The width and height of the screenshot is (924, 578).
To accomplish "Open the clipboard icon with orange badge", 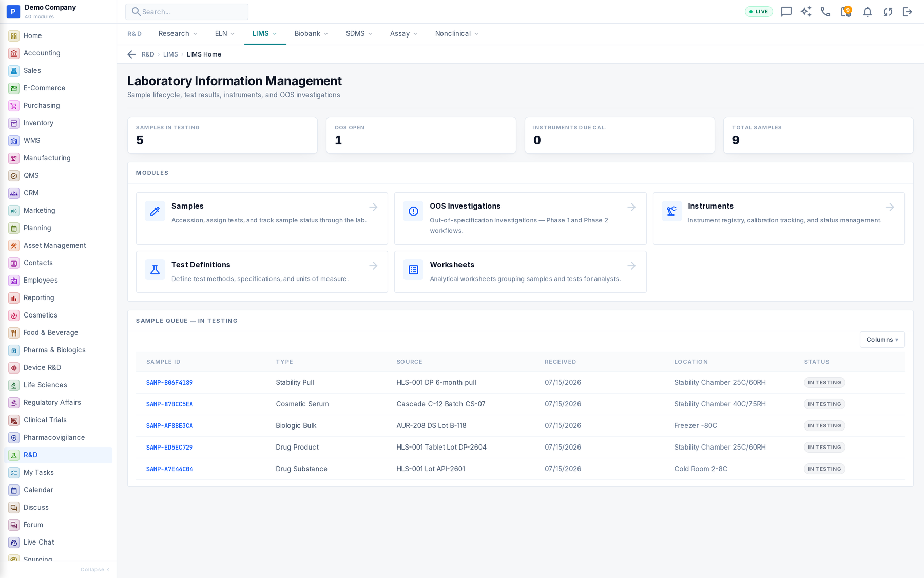I will [x=846, y=12].
